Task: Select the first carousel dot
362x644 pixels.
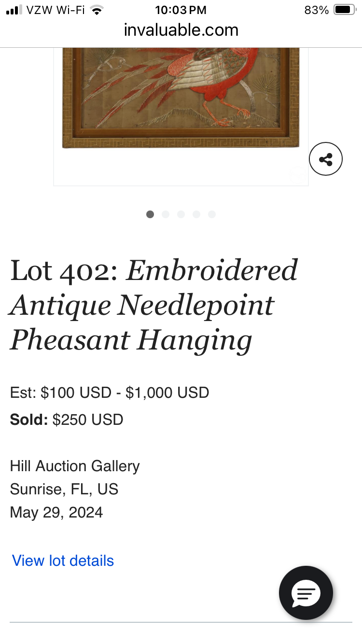Action: pos(150,214)
